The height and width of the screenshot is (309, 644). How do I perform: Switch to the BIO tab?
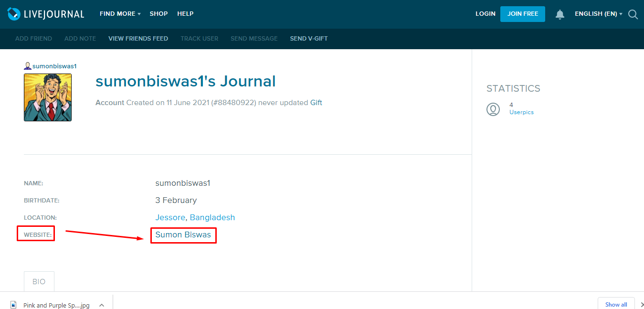pyautogui.click(x=39, y=281)
